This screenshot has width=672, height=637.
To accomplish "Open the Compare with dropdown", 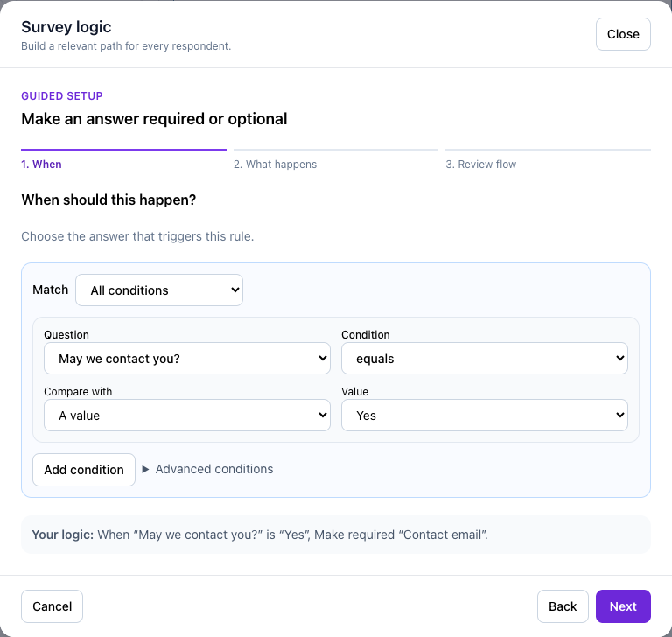I will pos(187,416).
